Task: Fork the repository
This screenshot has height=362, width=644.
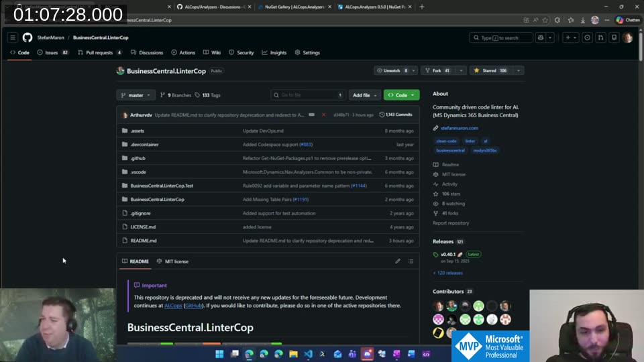Action: click(x=438, y=70)
